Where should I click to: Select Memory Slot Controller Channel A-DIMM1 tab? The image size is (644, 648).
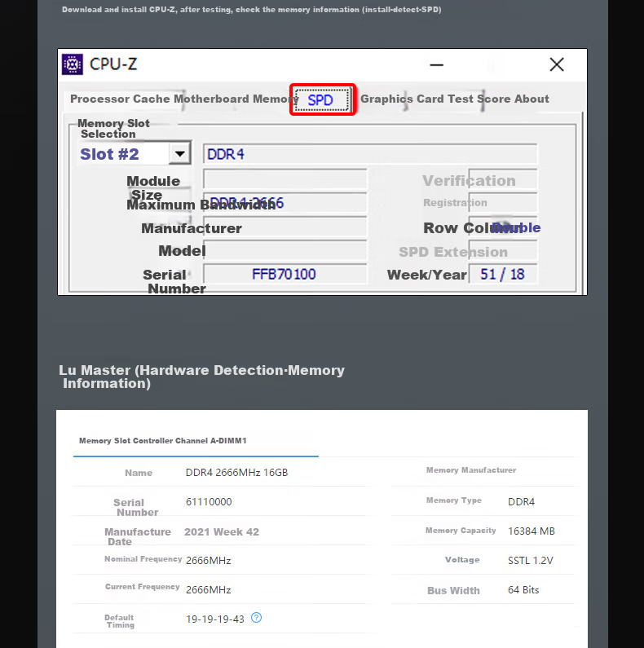tap(163, 440)
